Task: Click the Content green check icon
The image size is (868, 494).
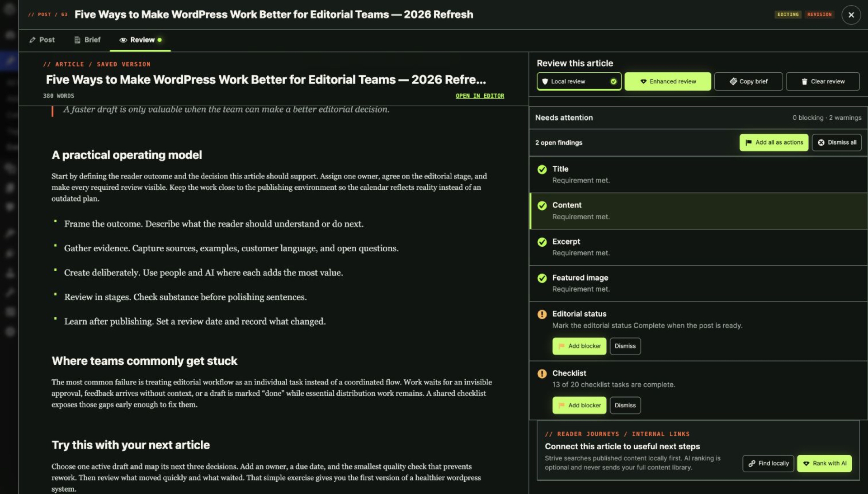Action: 542,206
